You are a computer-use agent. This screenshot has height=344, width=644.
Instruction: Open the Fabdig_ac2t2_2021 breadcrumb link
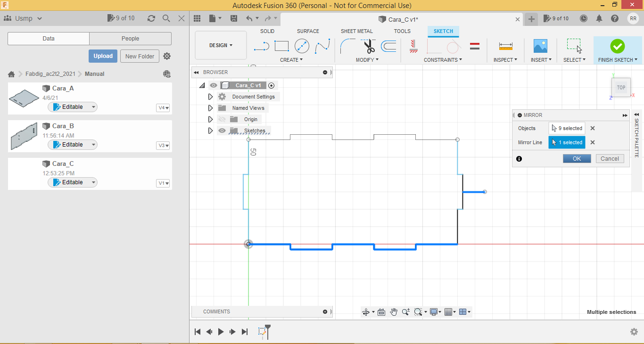click(50, 74)
